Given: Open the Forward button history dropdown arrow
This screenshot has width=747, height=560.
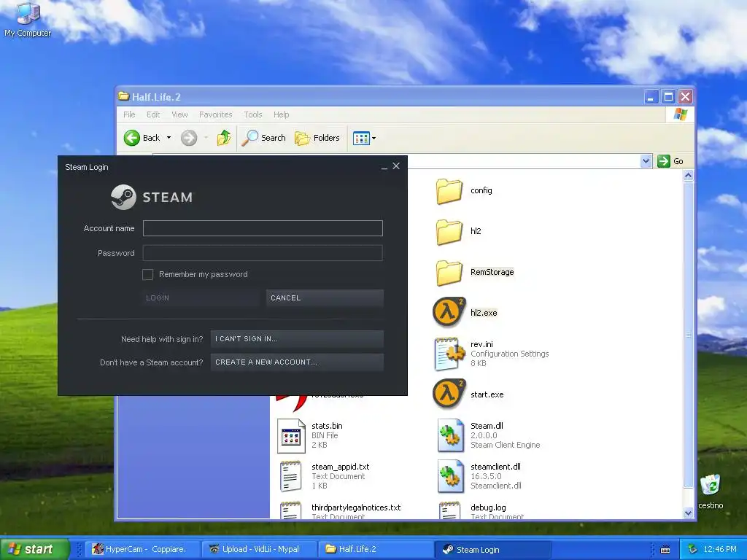Looking at the screenshot, I should (x=206, y=138).
